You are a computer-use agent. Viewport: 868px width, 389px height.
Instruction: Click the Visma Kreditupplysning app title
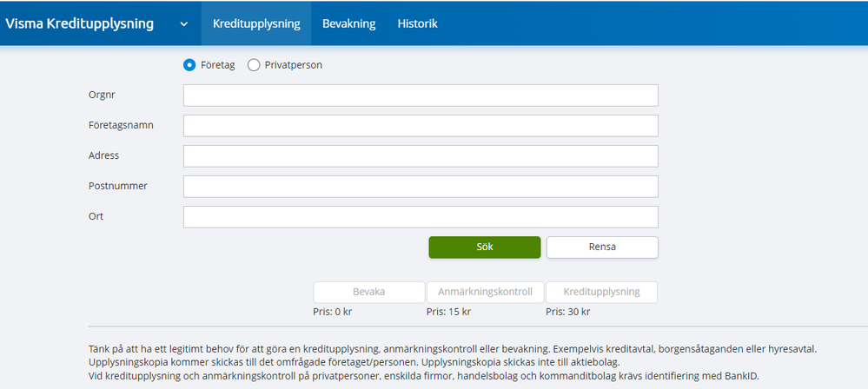(x=80, y=23)
